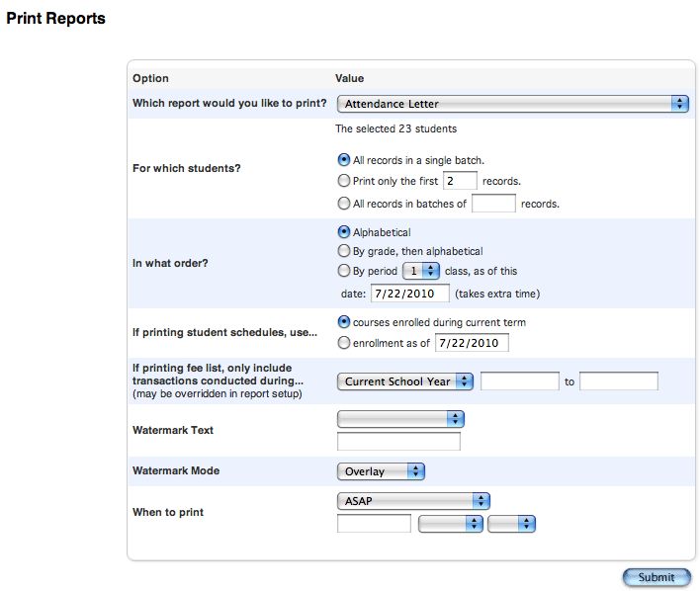Choose By period order radio button
Screen dimensions: 700x591
tap(344, 271)
